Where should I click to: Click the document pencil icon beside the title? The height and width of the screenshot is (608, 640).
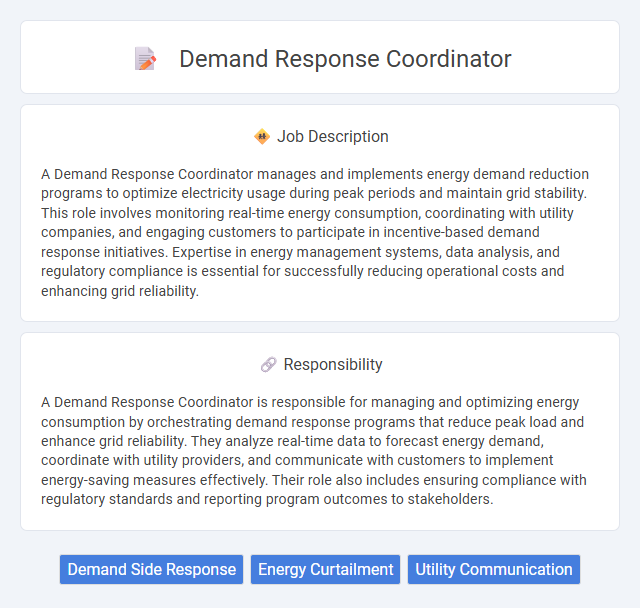point(145,59)
